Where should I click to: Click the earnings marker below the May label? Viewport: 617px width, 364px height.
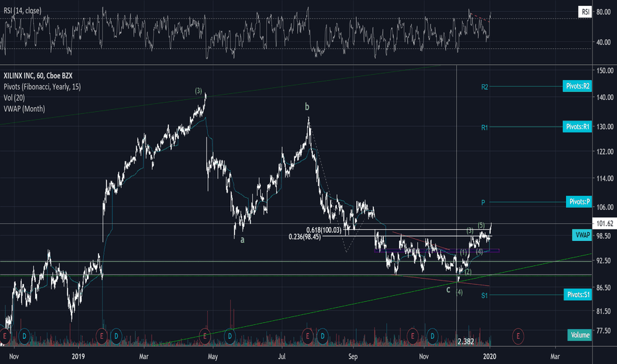205,336
